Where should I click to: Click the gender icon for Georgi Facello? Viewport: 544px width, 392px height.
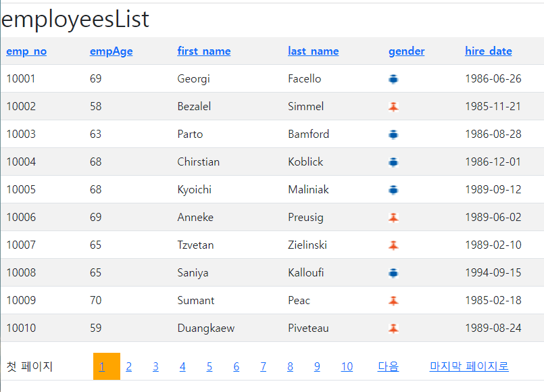click(x=393, y=79)
